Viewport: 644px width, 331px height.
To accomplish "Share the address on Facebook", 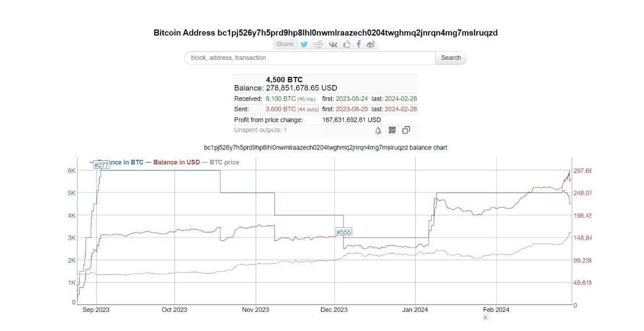I will pyautogui.click(x=358, y=44).
